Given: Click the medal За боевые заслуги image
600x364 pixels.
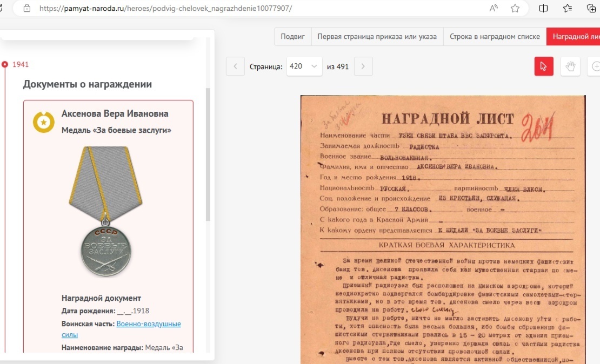Looking at the screenshot, I should pos(105,211).
